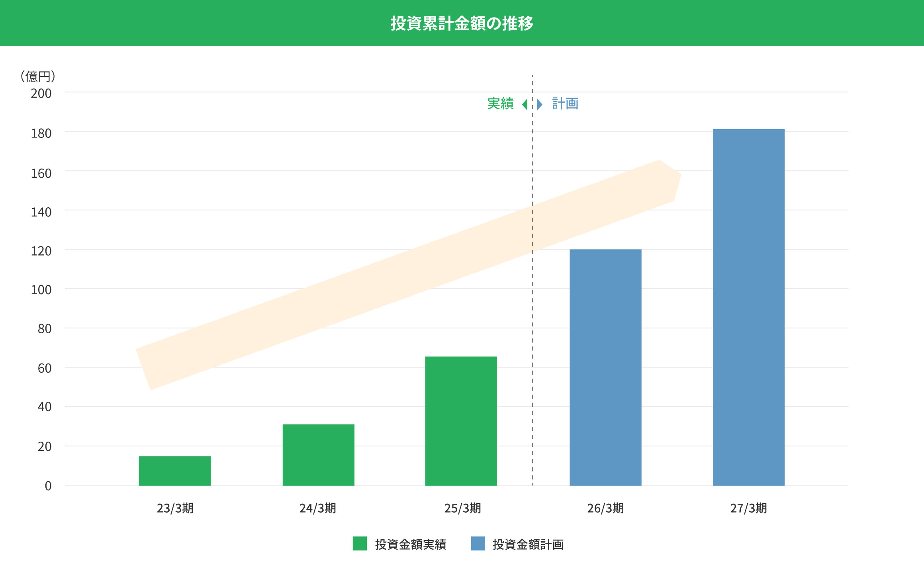Click the 投資金額実績 legend label
924x570 pixels.
pos(410,544)
